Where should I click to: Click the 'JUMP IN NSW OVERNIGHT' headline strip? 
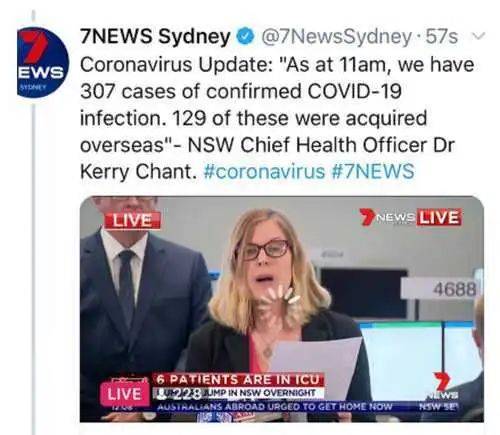pyautogui.click(x=238, y=393)
